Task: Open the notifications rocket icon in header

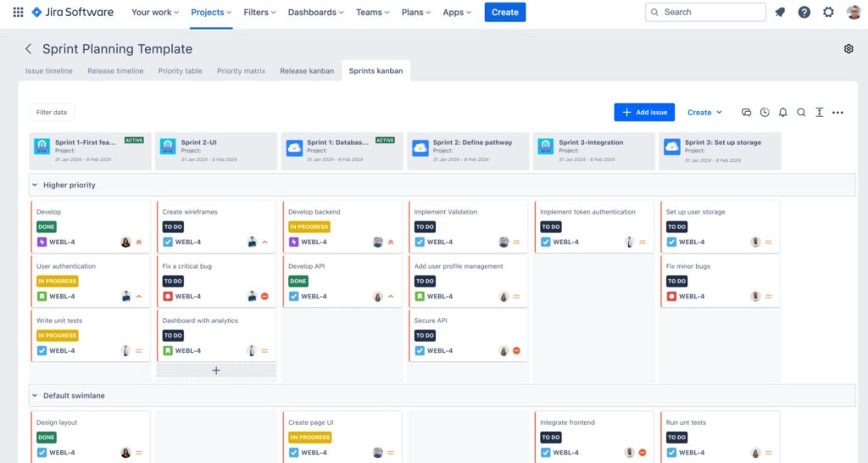Action: pos(780,12)
